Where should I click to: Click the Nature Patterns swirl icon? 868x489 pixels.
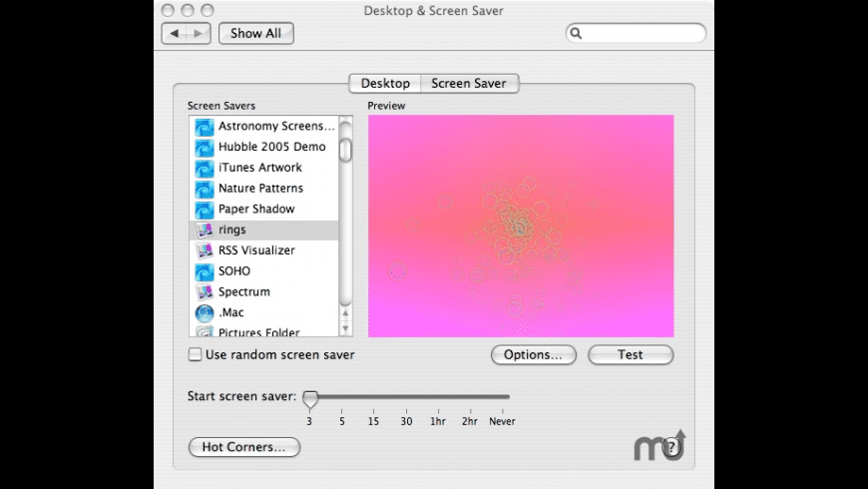205,189
